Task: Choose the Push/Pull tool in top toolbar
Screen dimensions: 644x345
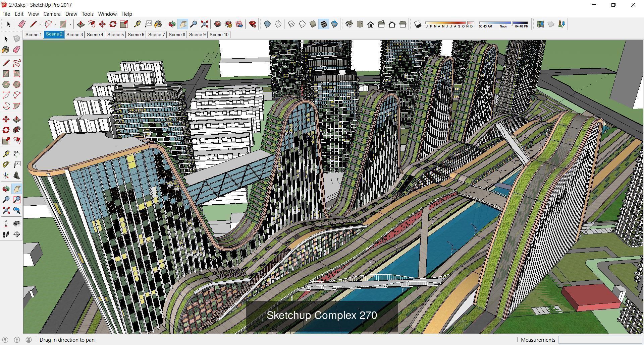Action: (x=80, y=24)
